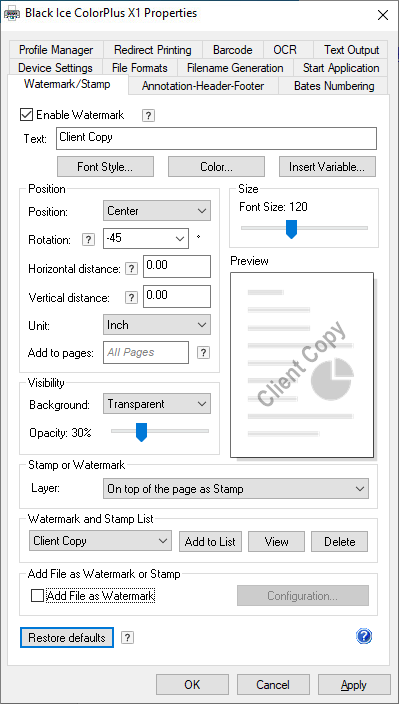Open the Watermark and Stamp List dropdown
Viewport: 399px width, 704px height.
pyautogui.click(x=100, y=541)
